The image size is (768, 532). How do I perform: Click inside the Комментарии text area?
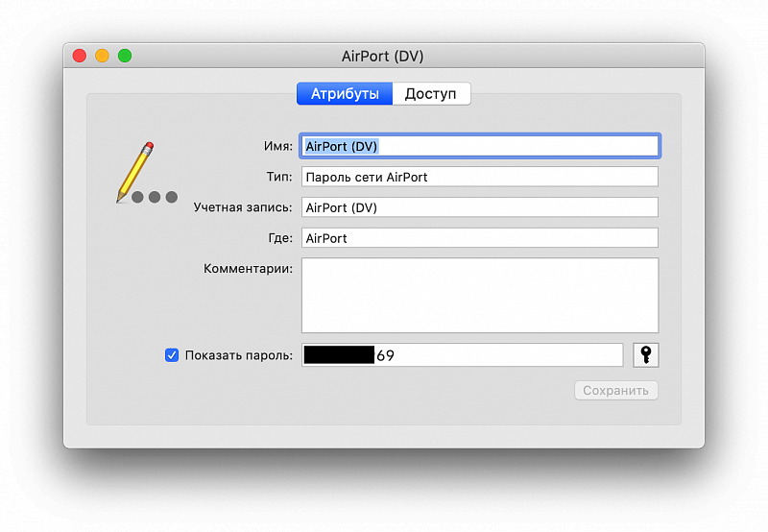[x=479, y=296]
